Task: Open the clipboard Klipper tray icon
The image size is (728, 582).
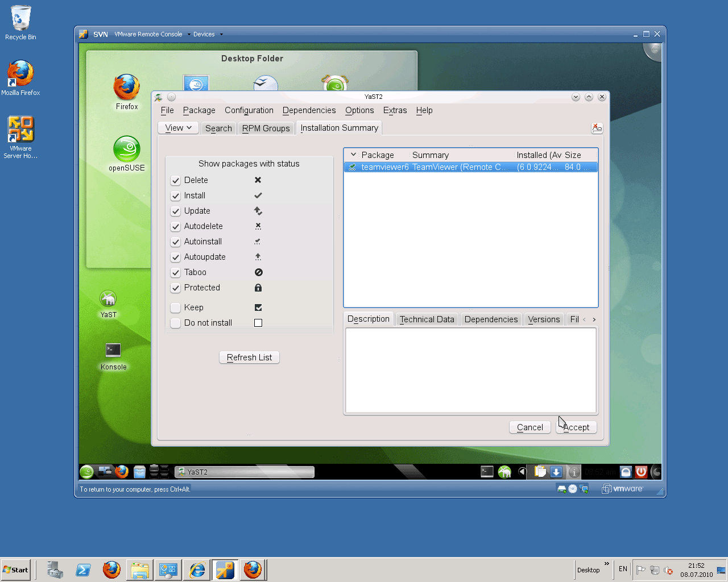Action: [x=540, y=471]
